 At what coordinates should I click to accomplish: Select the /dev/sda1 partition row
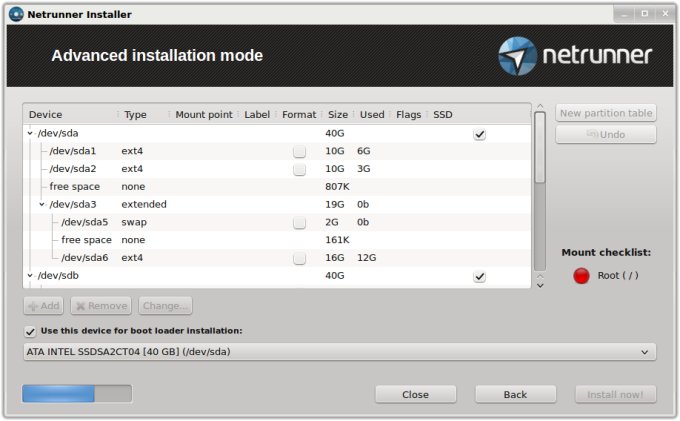click(278, 151)
